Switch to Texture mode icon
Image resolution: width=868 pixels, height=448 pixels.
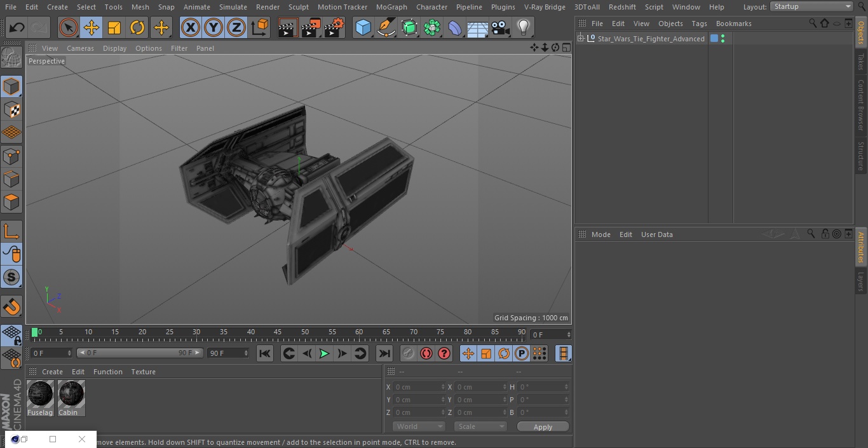[11, 110]
